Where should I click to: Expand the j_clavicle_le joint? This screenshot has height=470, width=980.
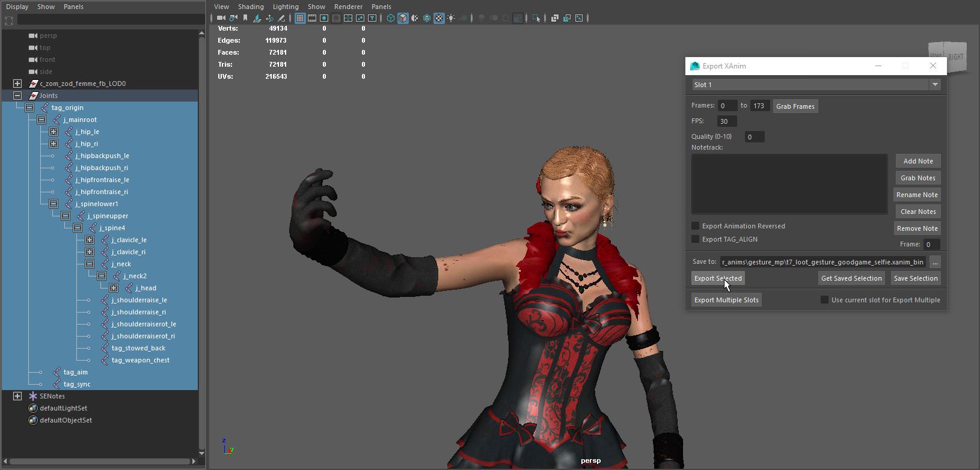pos(90,240)
